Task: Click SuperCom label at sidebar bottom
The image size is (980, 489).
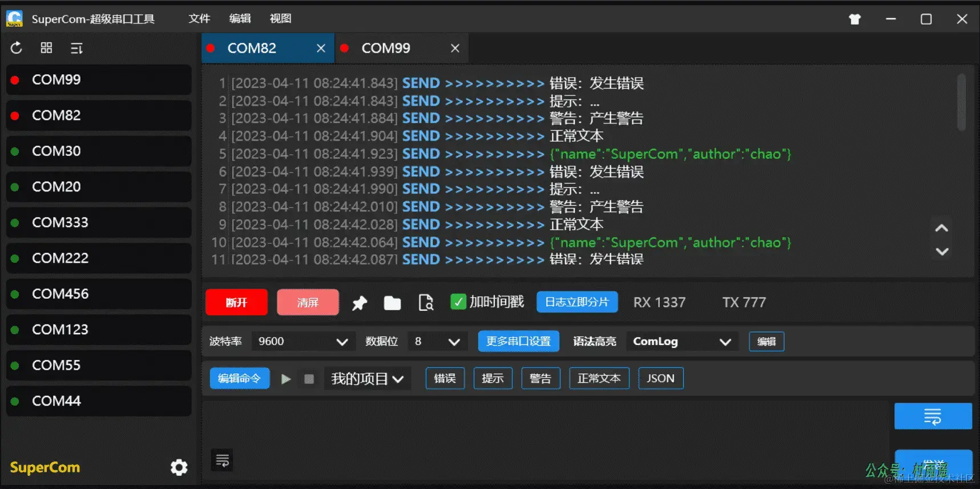Action: click(45, 467)
